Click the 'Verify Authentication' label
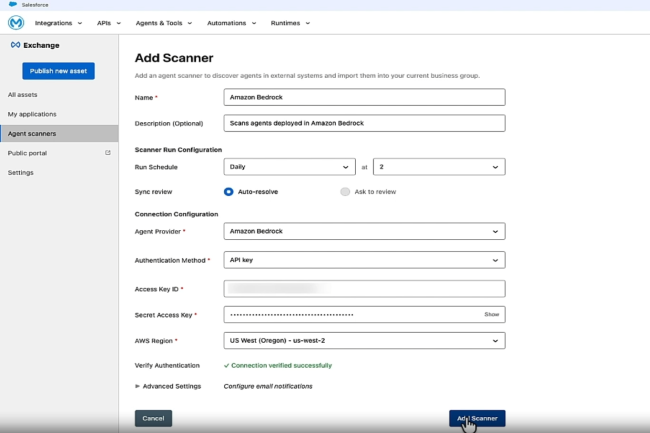Viewport: 650px width, 433px height. coord(167,365)
